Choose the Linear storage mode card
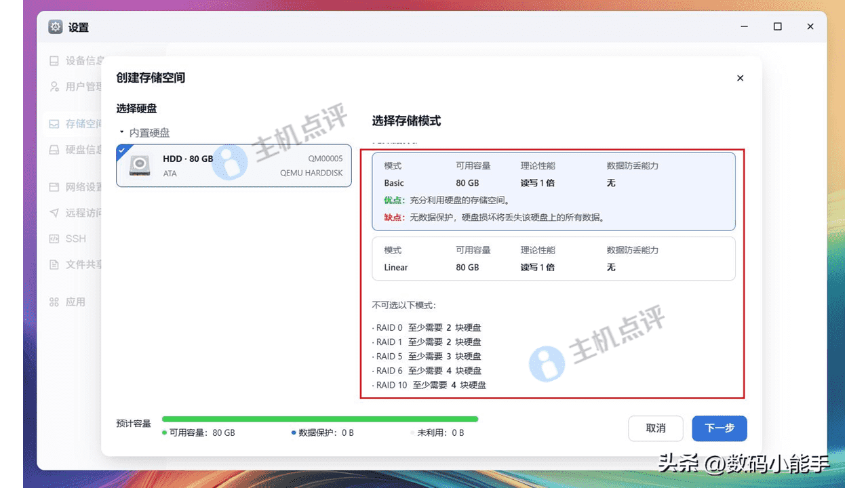The height and width of the screenshot is (488, 868). pyautogui.click(x=553, y=258)
